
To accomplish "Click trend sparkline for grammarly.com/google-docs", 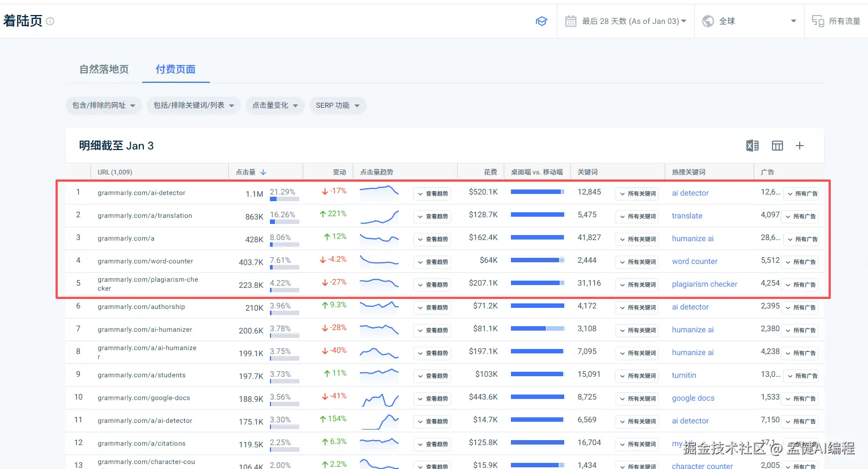I will 379,399.
